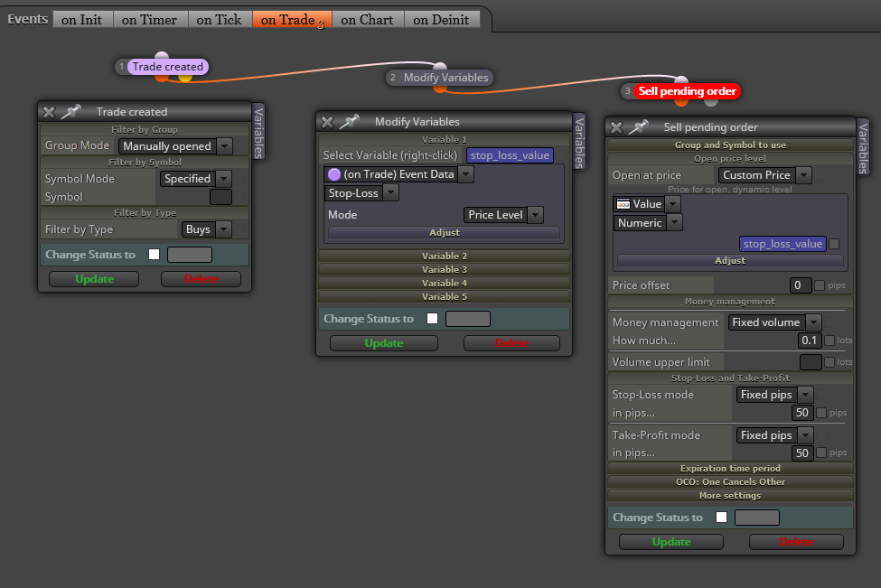Toggle Change Status checkbox in Trade created
The width and height of the screenshot is (881, 588).
pos(154,255)
